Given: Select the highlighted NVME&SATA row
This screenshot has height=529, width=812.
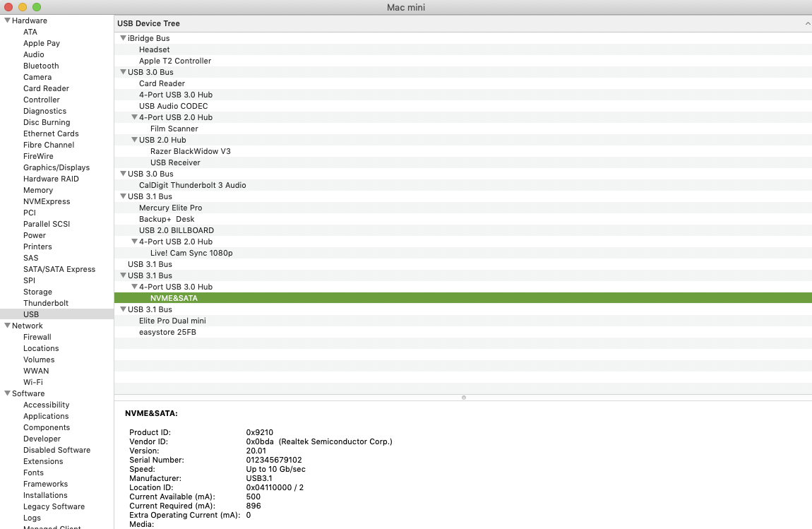Looking at the screenshot, I should pyautogui.click(x=463, y=298).
